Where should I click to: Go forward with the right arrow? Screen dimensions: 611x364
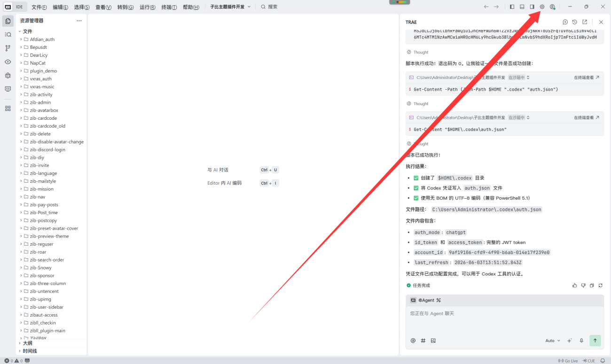click(496, 7)
